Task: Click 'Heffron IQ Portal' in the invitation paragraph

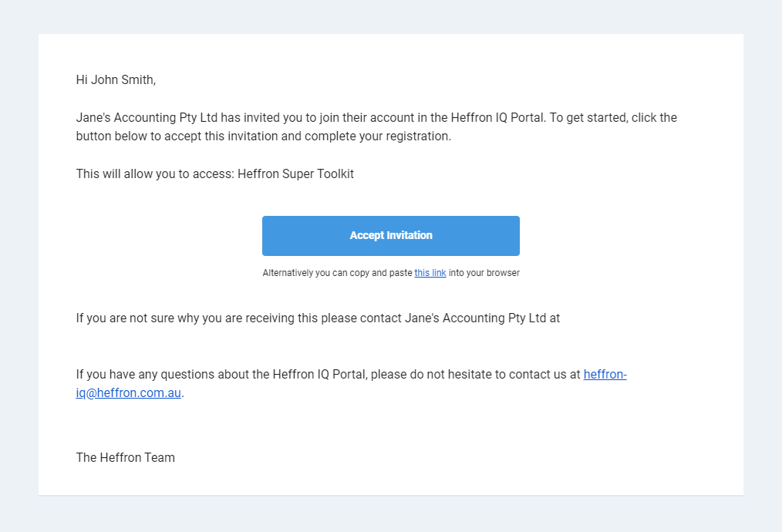Action: pos(497,118)
